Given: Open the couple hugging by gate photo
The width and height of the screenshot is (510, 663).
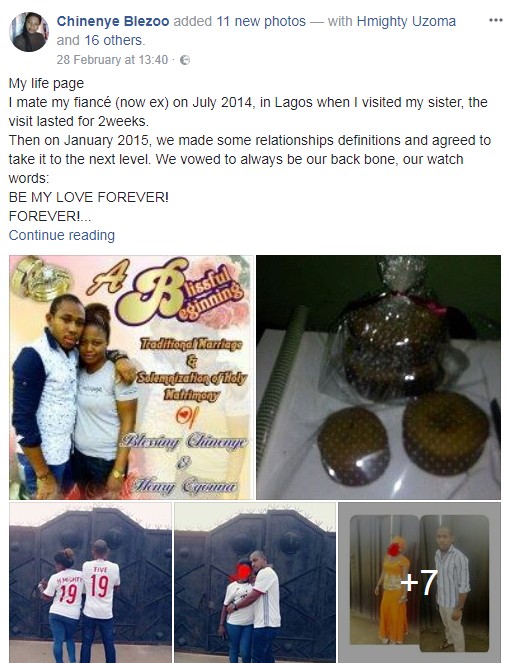Looking at the screenshot, I should click(255, 582).
